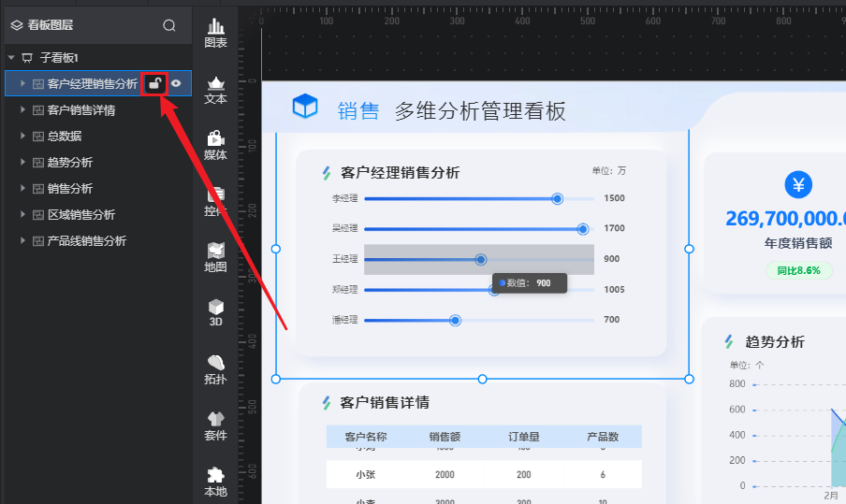Click the 同比8.6% badge
Image resolution: width=846 pixels, height=504 pixels.
pyautogui.click(x=798, y=270)
